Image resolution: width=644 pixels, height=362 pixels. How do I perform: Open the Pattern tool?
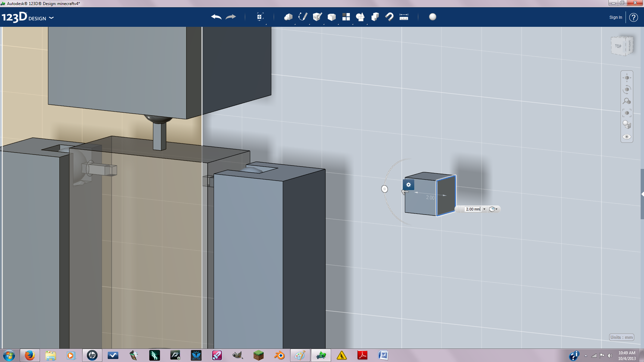click(x=346, y=17)
